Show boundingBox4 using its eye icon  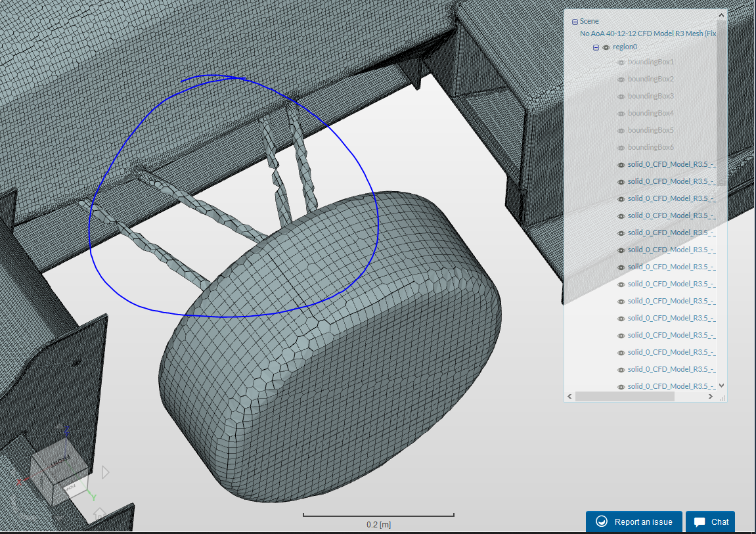coord(621,113)
